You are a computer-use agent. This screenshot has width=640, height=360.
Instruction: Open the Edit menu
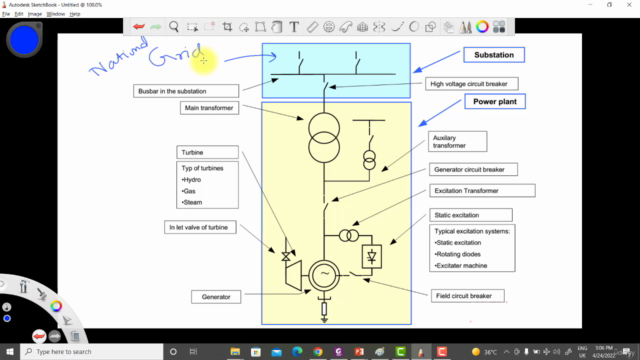pos(19,14)
